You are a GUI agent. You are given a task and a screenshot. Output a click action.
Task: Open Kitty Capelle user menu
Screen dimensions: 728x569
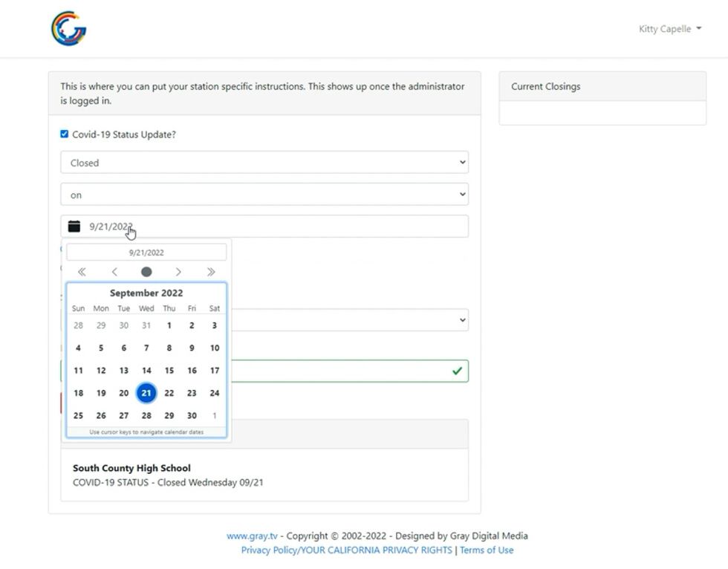pyautogui.click(x=669, y=29)
